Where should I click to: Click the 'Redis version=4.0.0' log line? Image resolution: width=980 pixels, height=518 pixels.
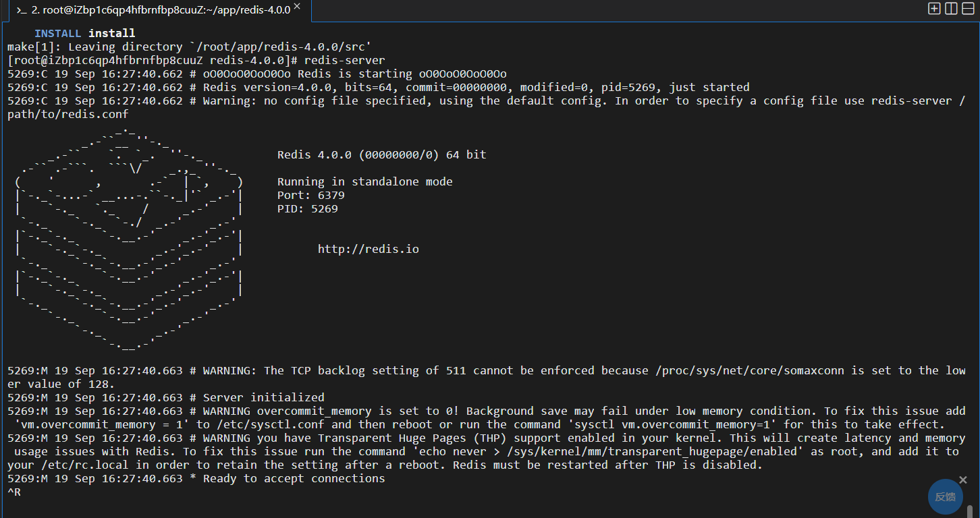[379, 87]
